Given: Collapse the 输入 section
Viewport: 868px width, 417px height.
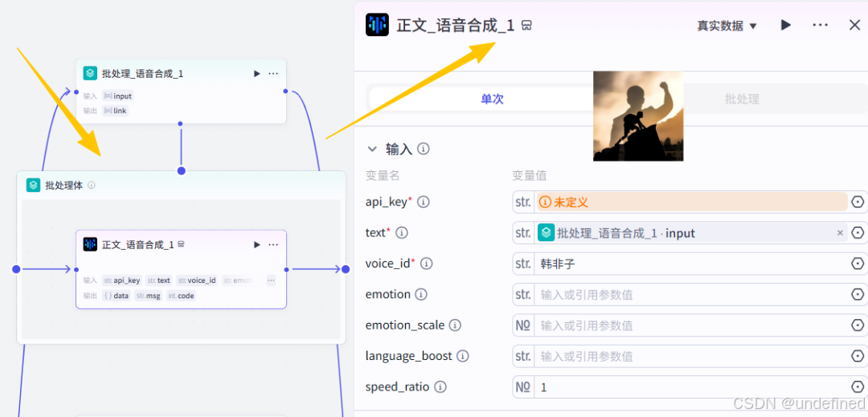Looking at the screenshot, I should (x=372, y=149).
